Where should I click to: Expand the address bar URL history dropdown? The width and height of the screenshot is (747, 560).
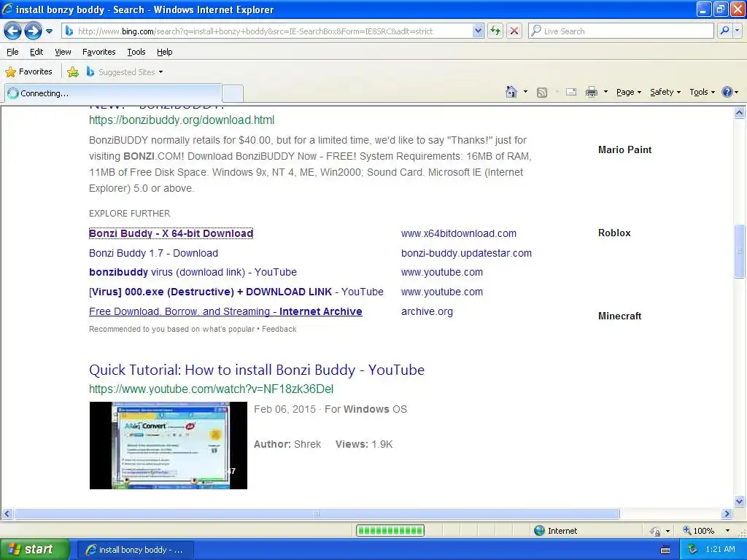pyautogui.click(x=478, y=31)
